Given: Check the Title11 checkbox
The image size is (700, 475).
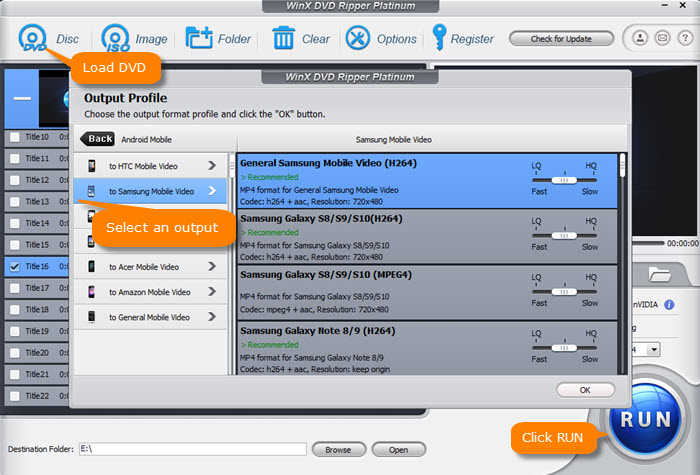Looking at the screenshot, I should click(x=15, y=158).
